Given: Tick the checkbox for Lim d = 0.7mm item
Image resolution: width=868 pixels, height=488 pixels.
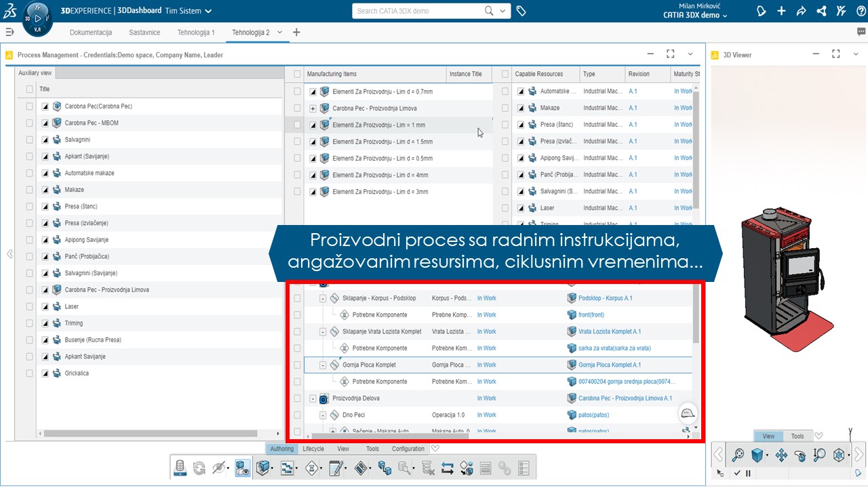Looking at the screenshot, I should click(296, 91).
